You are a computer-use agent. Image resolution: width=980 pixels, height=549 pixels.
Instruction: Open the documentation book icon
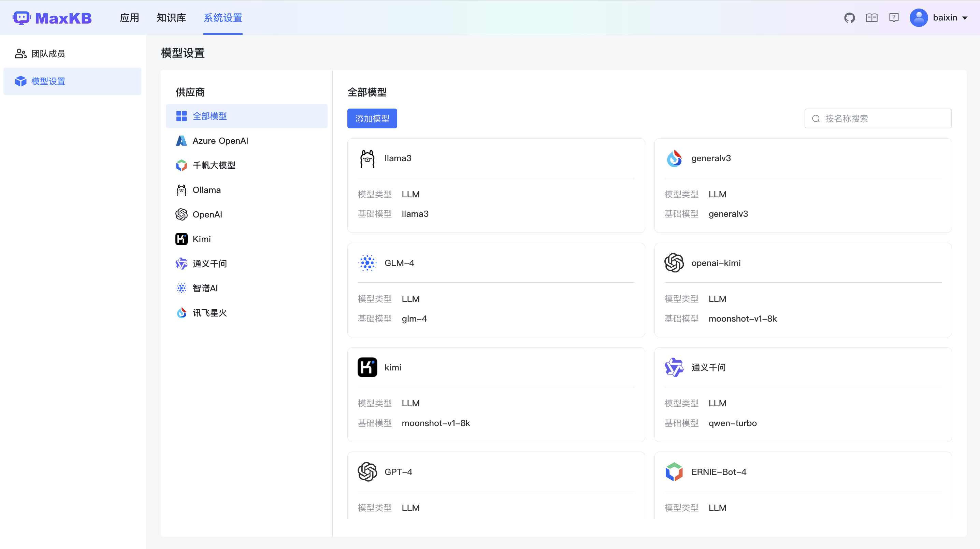point(871,18)
